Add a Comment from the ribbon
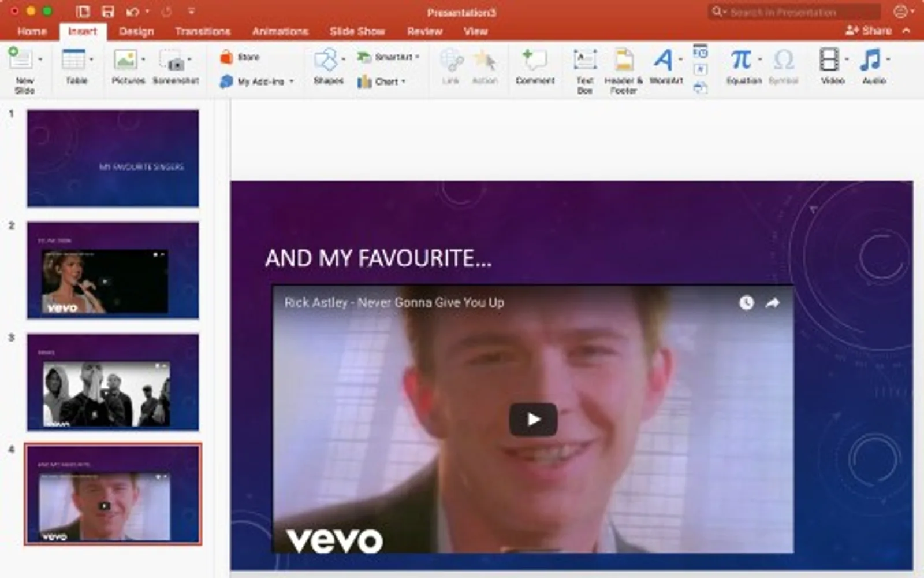The width and height of the screenshot is (924, 578). (535, 66)
